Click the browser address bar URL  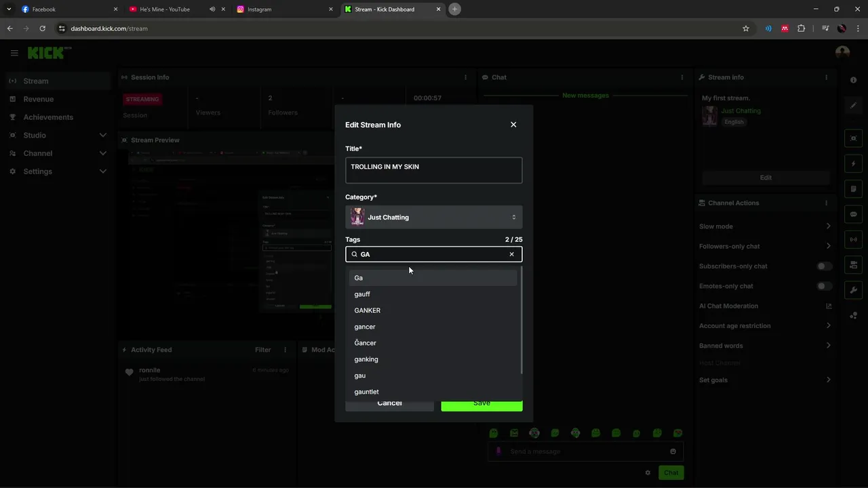pyautogui.click(x=109, y=28)
